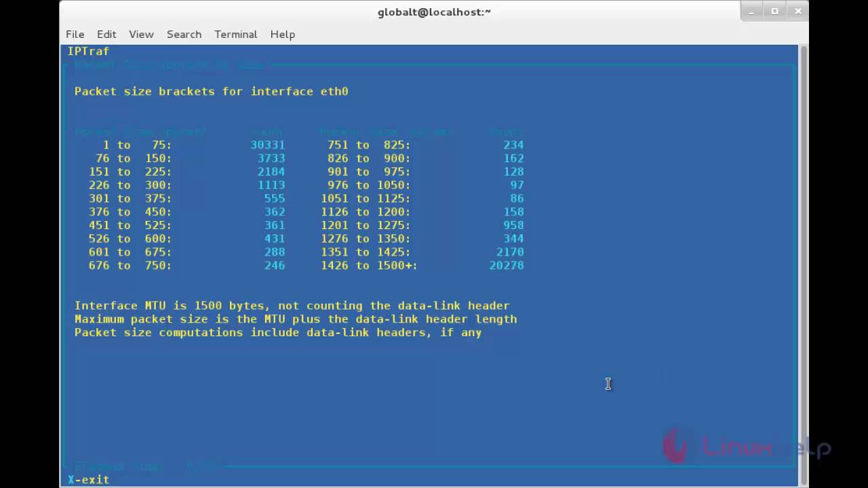This screenshot has height=488, width=868.
Task: Click the '901 to 975:' bracket label
Action: point(369,171)
